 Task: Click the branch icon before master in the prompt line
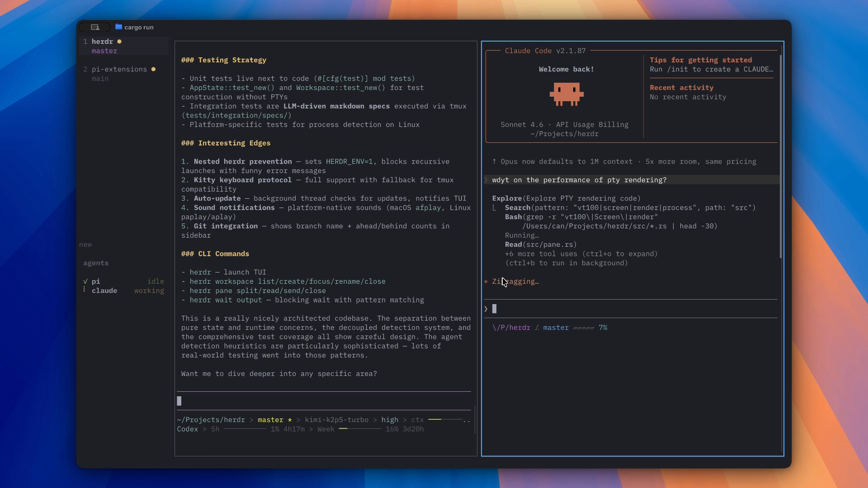(538, 328)
